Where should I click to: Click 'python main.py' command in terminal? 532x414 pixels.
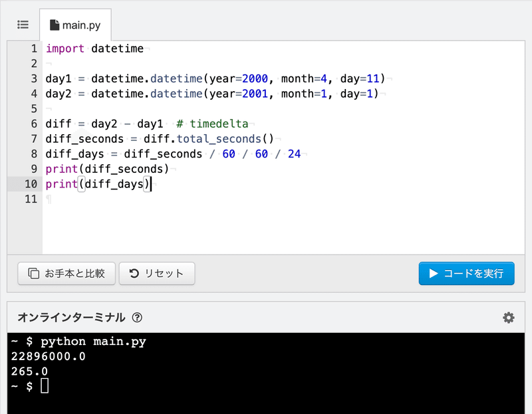pyautogui.click(x=93, y=342)
